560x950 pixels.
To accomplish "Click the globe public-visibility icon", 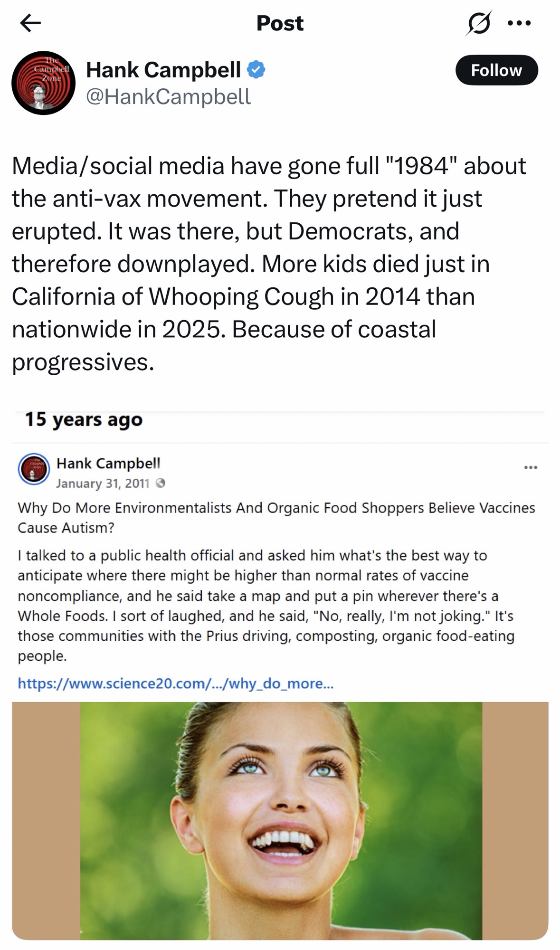I will (x=161, y=484).
